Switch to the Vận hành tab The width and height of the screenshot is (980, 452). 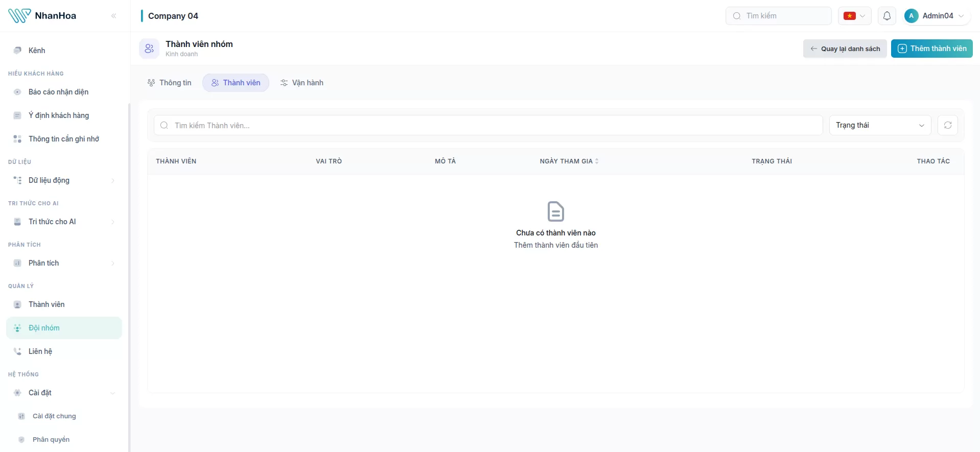coord(302,83)
